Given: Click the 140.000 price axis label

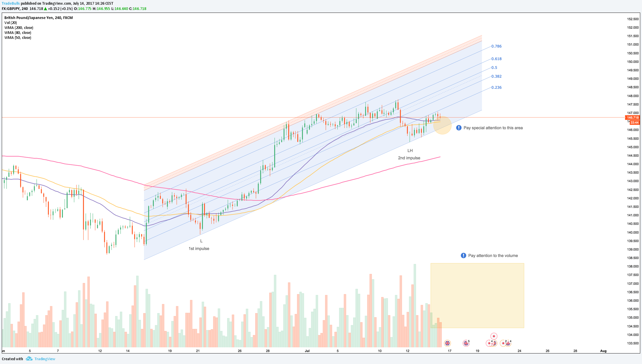Looking at the screenshot, I should 633,232.
